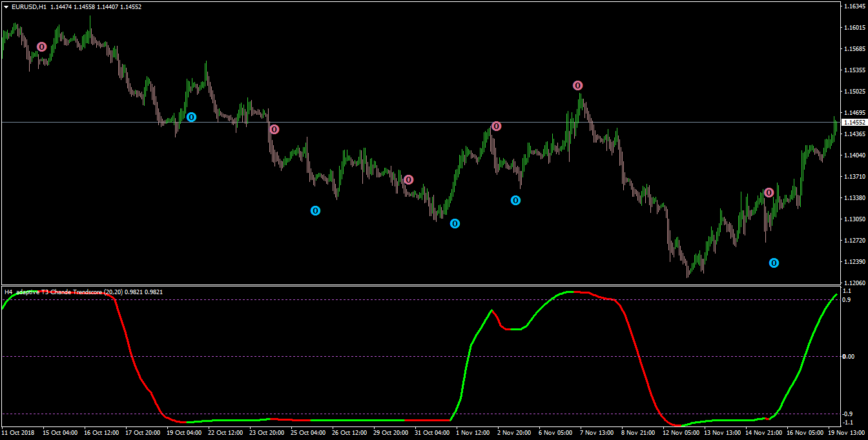Select the current price tag 1.14552
The height and width of the screenshot is (440, 868).
click(853, 122)
